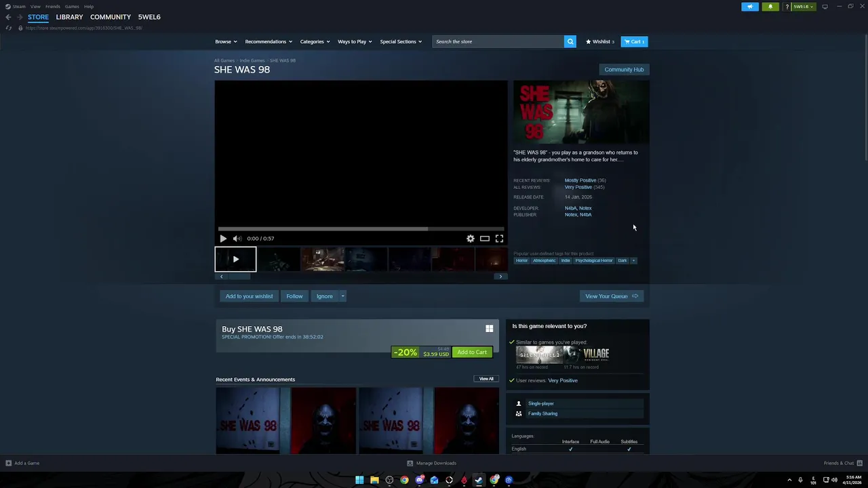Open the Ignore options dropdown arrow

point(342,296)
